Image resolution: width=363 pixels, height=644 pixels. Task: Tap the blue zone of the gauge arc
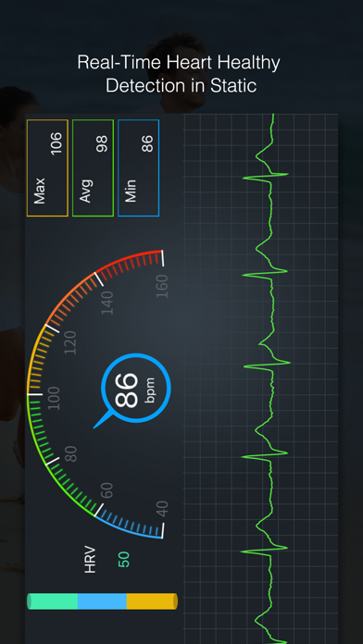(x=131, y=526)
